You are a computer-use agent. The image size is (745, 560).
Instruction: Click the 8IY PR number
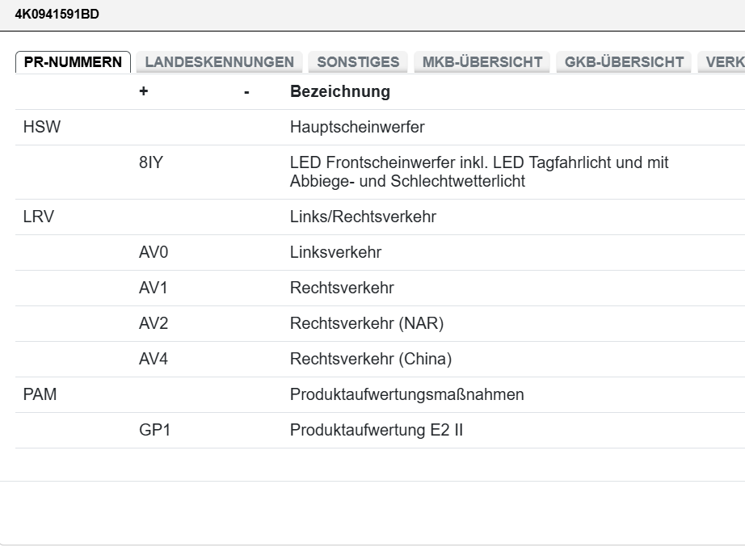tap(151, 163)
